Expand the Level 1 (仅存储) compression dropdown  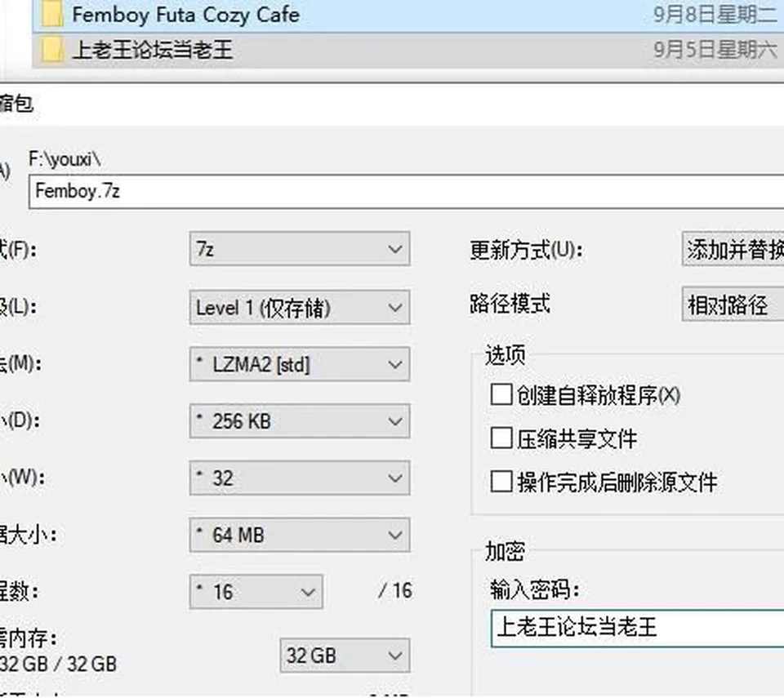pyautogui.click(x=300, y=307)
